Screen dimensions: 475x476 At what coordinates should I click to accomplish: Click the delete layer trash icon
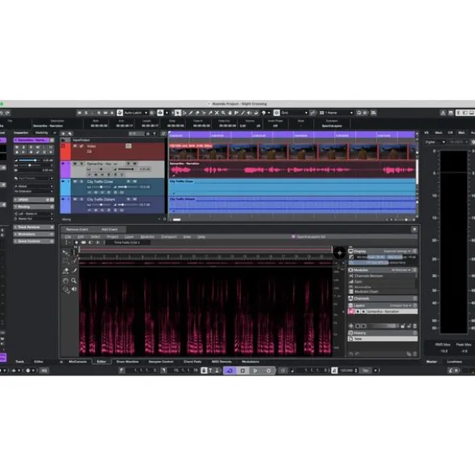(415, 326)
